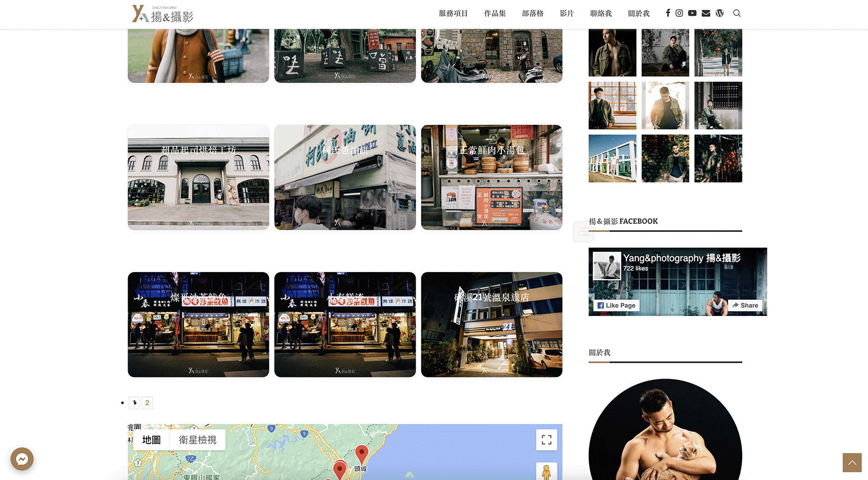Click the 揚&攝影 site logo
Screen dimensions: 868x480
[x=163, y=14]
